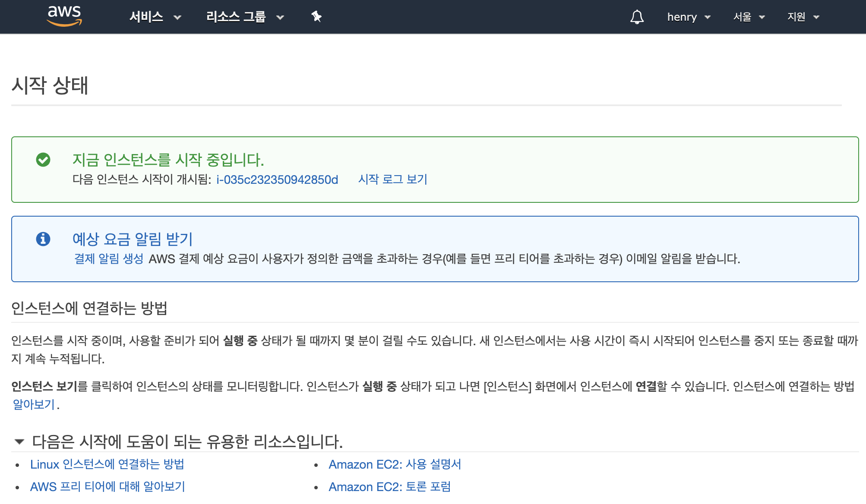Click the 시작 로그 보기 link
The height and width of the screenshot is (504, 866).
(x=392, y=180)
